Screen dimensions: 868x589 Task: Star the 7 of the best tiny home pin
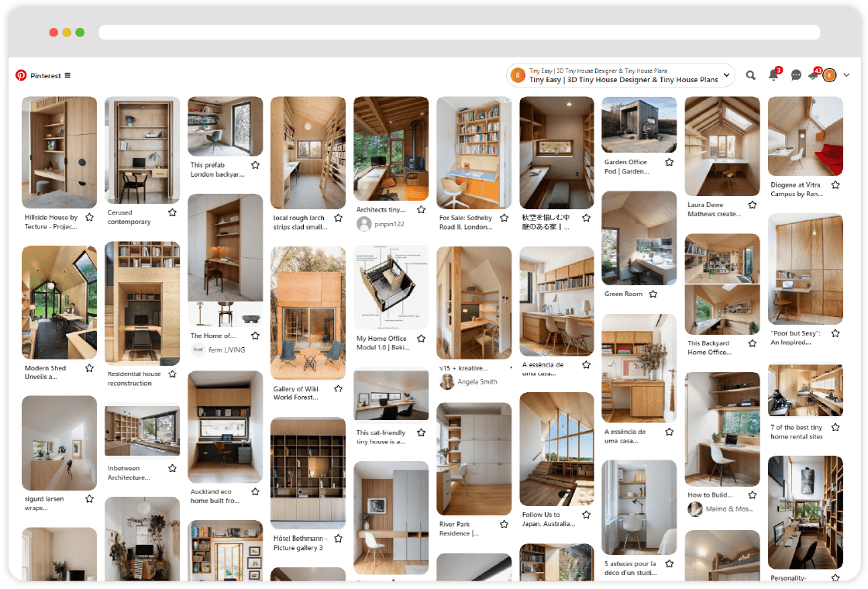coord(835,426)
